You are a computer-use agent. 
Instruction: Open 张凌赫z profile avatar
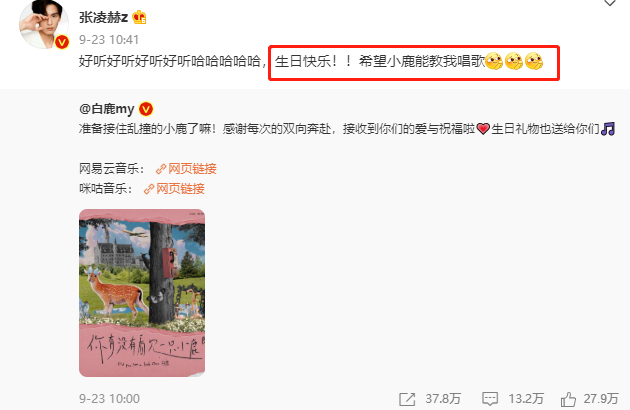point(44,25)
